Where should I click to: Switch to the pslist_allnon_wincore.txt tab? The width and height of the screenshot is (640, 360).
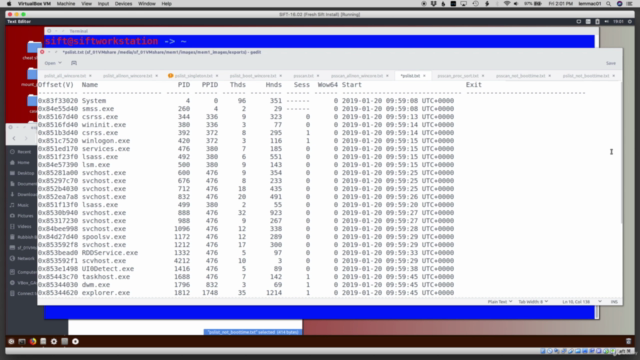[x=127, y=76]
